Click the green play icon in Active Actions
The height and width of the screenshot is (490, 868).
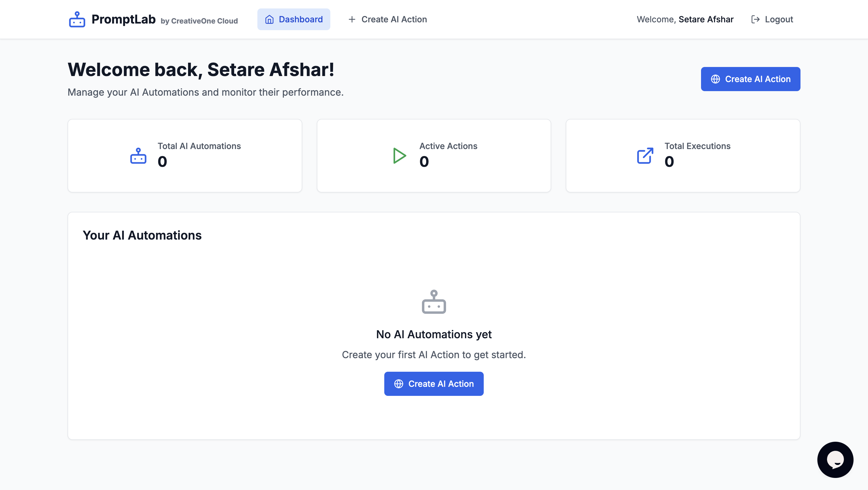(x=400, y=156)
